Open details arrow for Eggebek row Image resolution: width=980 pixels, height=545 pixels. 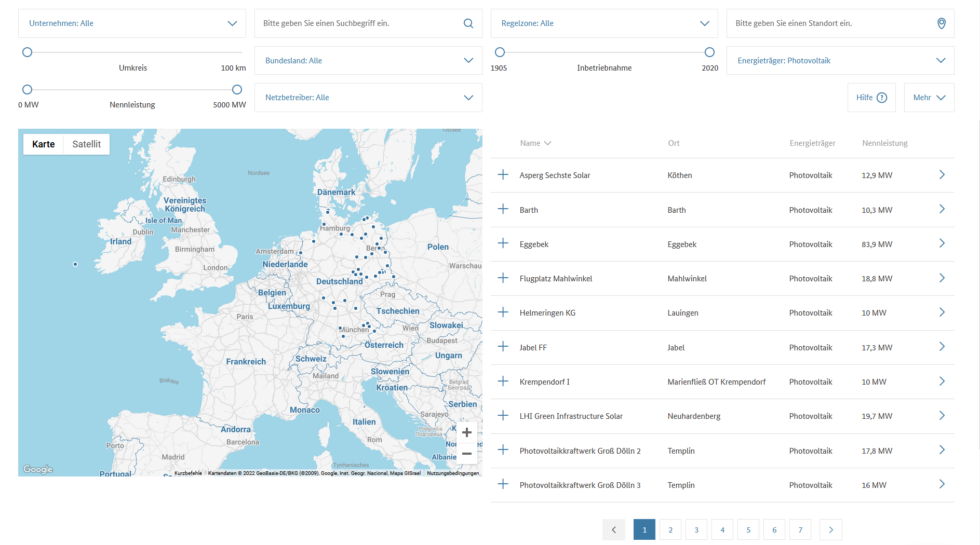[x=942, y=244]
